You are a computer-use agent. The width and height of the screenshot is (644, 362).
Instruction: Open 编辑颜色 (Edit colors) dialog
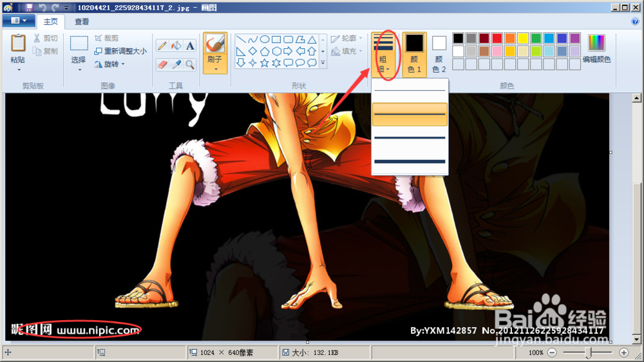pyautogui.click(x=596, y=48)
